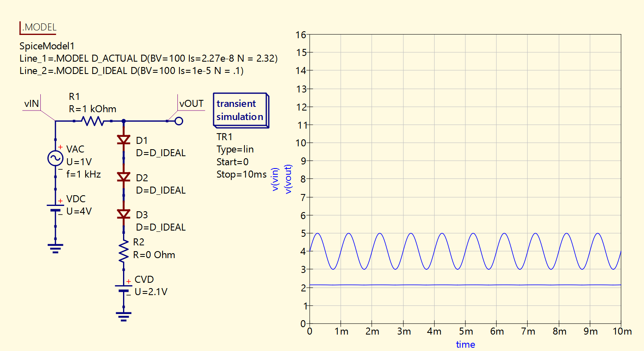This screenshot has height=351, width=644.
Task: Pick the D3 diode symbol
Action: (123, 214)
